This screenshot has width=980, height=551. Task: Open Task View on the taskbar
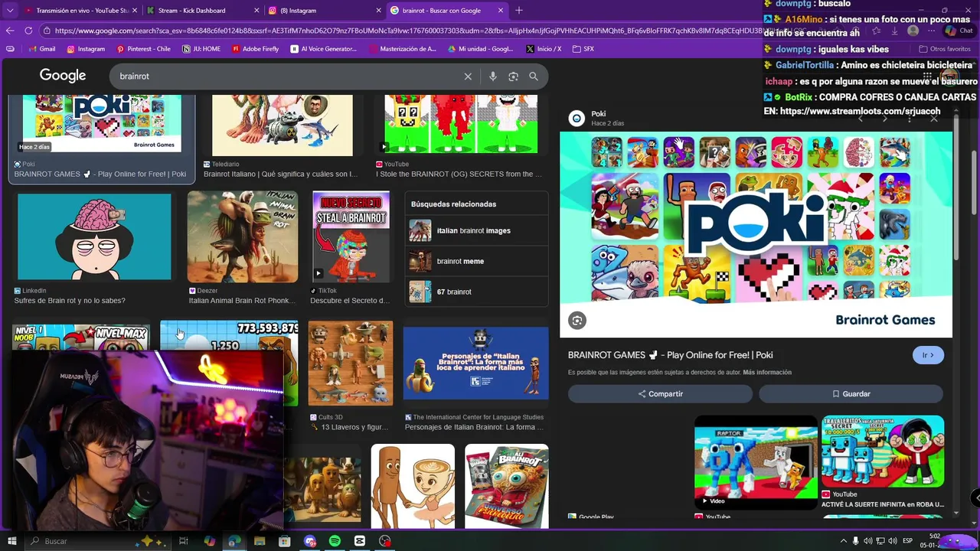tap(184, 541)
